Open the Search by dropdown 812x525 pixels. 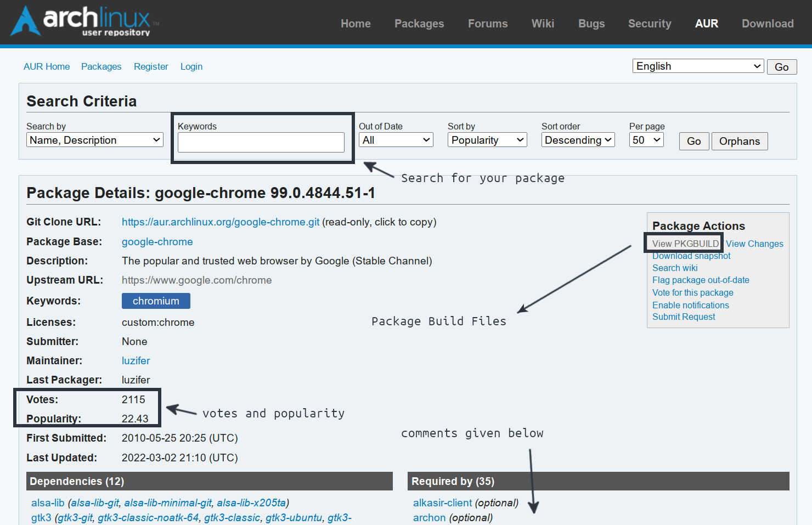click(95, 140)
